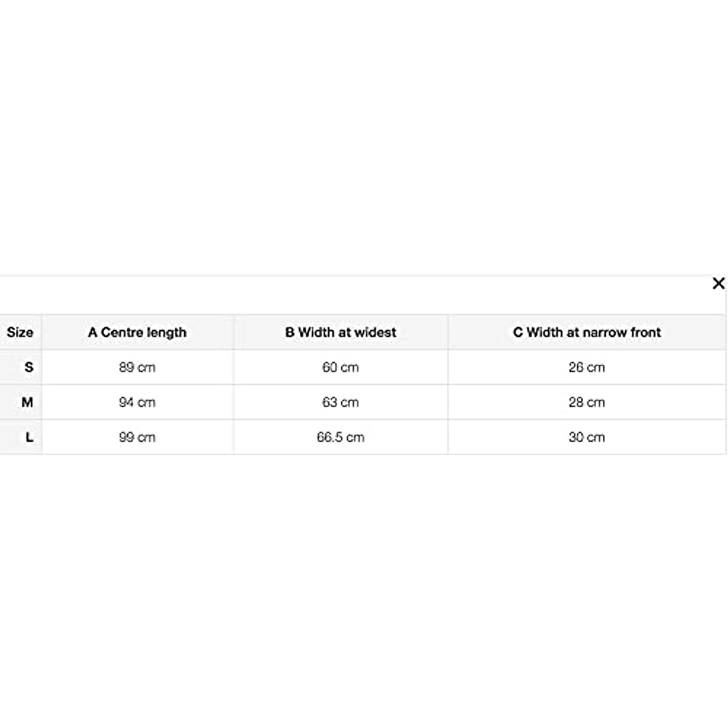Click the 60 cm width cell
The image size is (728, 728).
(340, 367)
